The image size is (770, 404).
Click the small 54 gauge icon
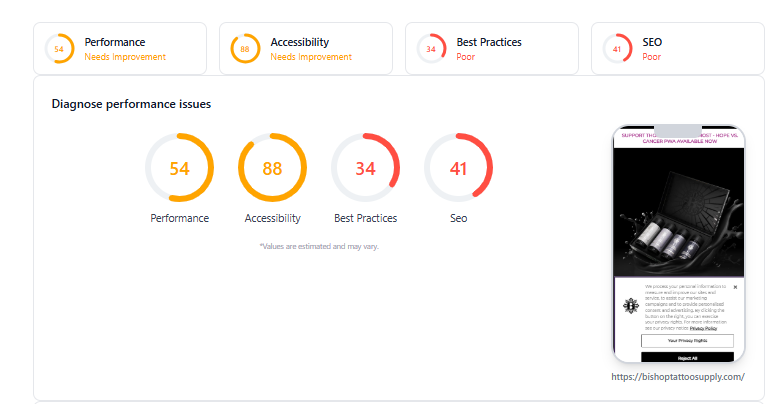pos(59,49)
